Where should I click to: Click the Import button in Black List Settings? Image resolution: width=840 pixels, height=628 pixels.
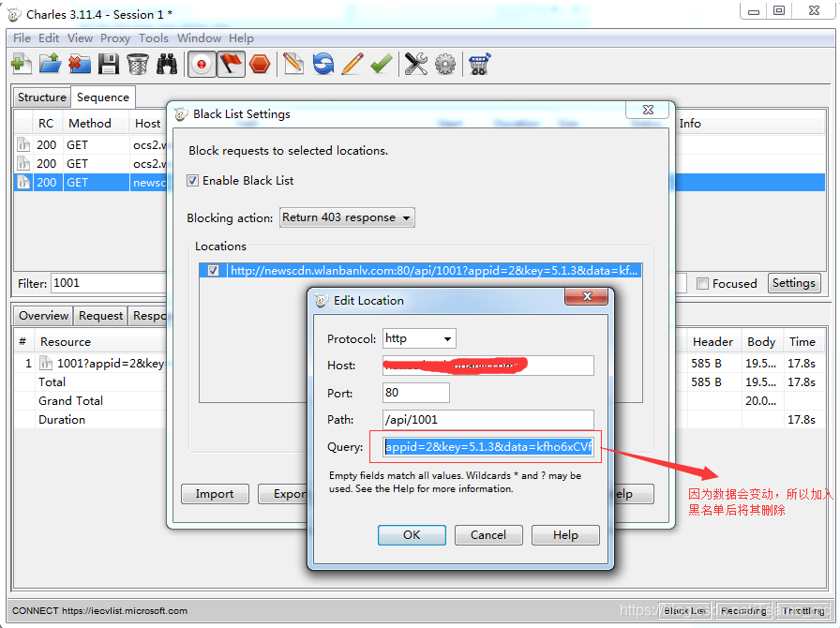point(215,494)
